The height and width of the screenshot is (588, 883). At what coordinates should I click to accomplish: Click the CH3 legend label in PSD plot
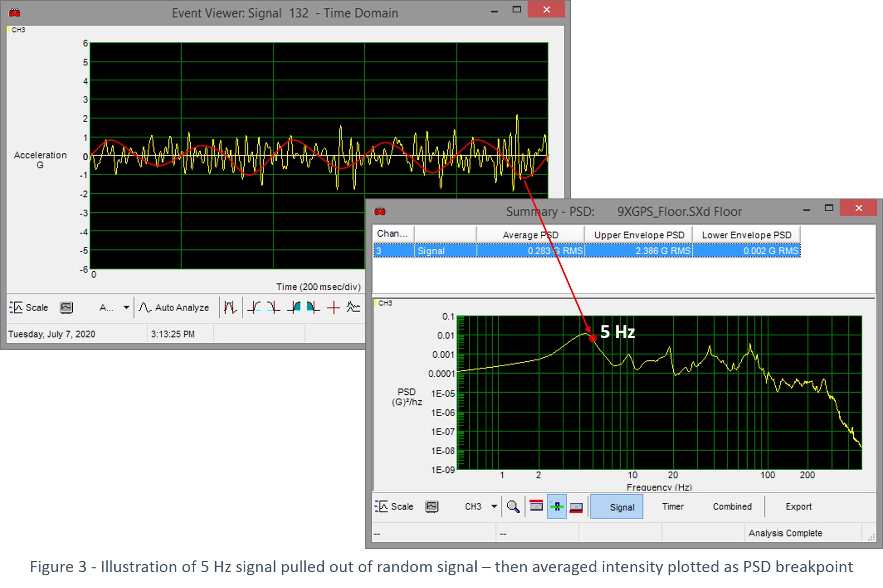click(x=385, y=303)
